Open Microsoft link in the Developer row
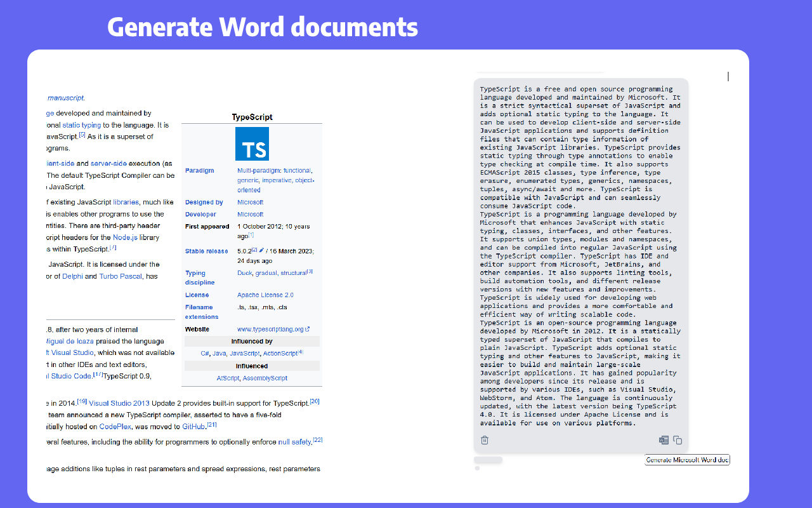Viewport: 812px width, 508px height. click(250, 215)
